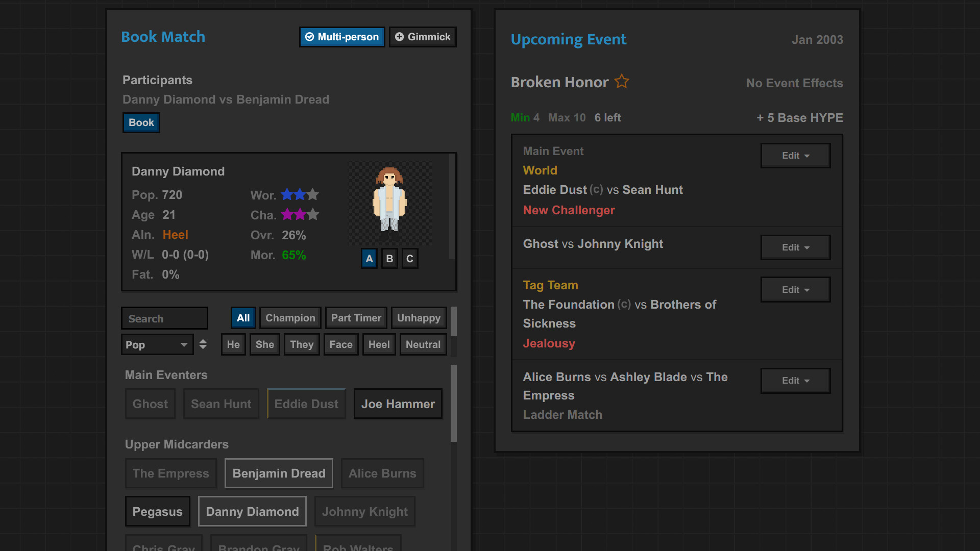Select wrestler slot A on Danny Diamond
The height and width of the screenshot is (551, 980).
click(x=369, y=258)
